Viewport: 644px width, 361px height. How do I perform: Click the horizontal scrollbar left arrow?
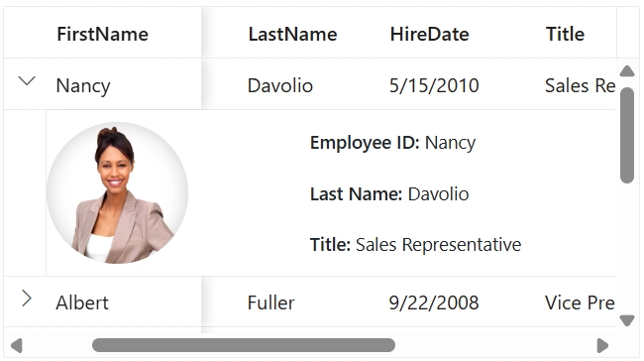(17, 345)
